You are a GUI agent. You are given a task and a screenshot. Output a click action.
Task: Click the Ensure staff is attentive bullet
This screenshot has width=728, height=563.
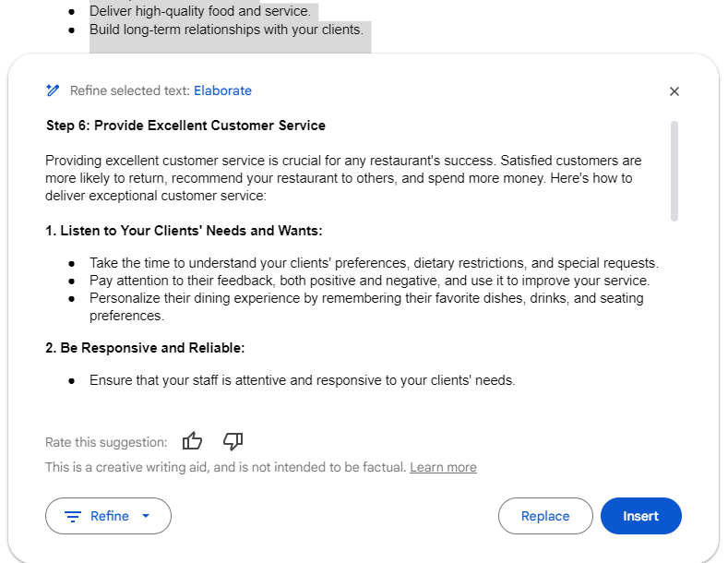click(303, 380)
